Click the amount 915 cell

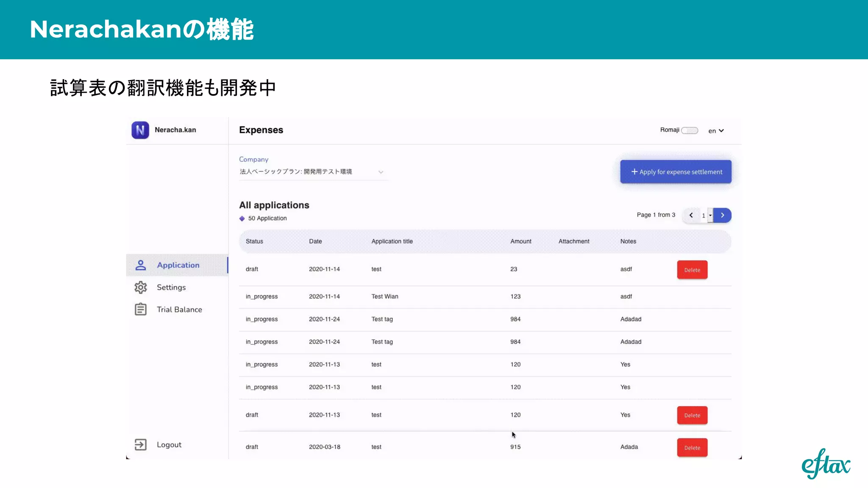(x=515, y=447)
